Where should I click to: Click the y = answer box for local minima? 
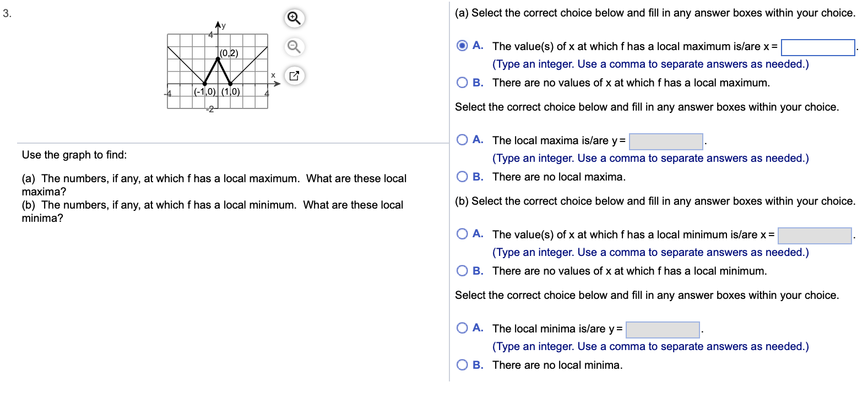tap(664, 329)
